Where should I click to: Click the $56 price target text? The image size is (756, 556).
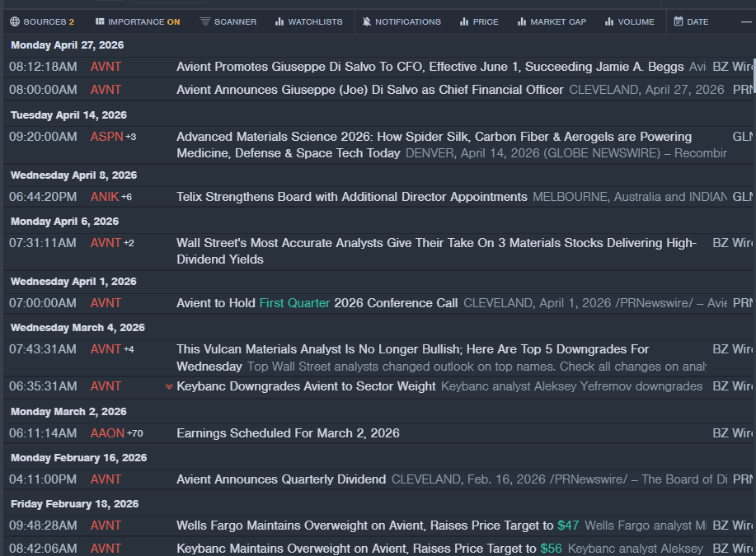click(551, 549)
